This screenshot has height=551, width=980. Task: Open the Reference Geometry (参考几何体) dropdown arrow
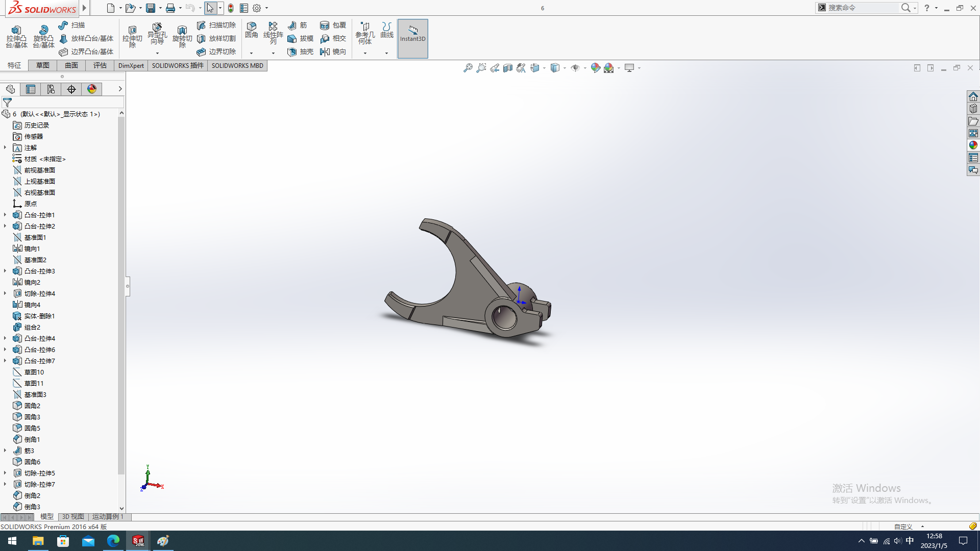365,53
